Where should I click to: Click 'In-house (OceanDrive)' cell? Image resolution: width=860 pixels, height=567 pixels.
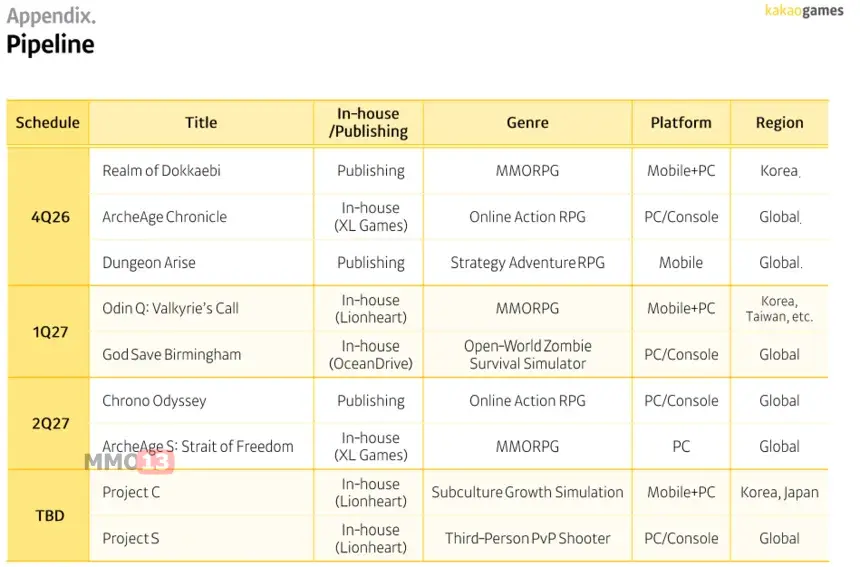point(371,354)
